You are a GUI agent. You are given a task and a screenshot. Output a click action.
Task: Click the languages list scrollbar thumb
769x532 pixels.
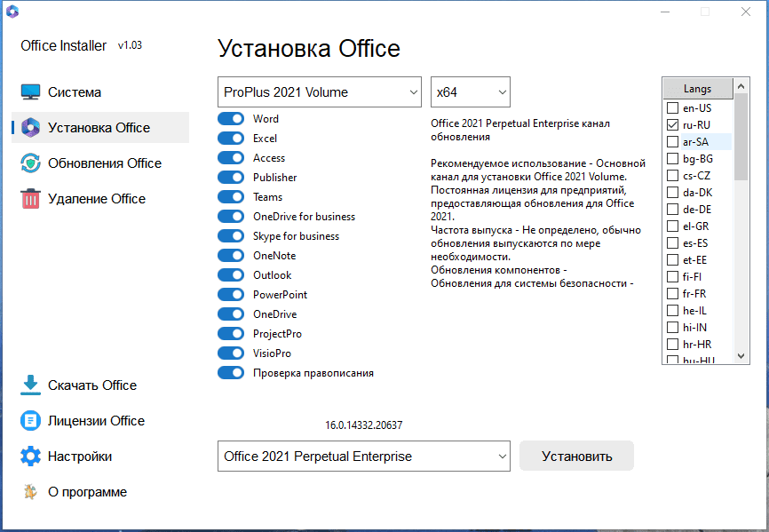[x=741, y=137]
